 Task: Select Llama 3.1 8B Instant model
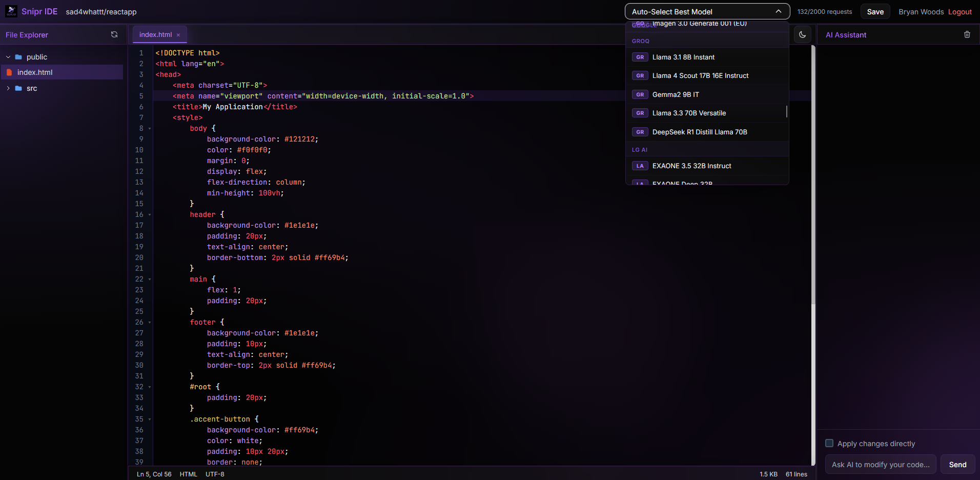pos(707,57)
